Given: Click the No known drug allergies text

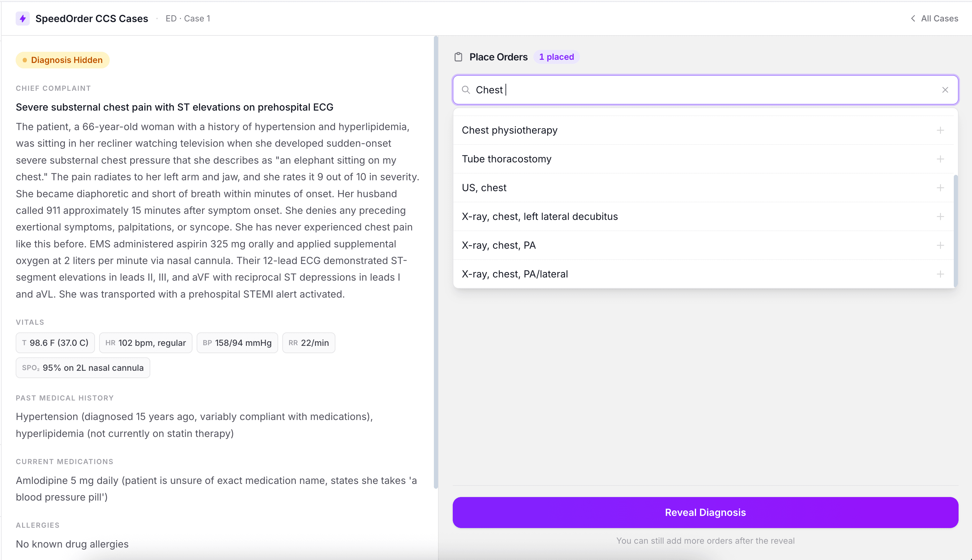Looking at the screenshot, I should coord(72,544).
